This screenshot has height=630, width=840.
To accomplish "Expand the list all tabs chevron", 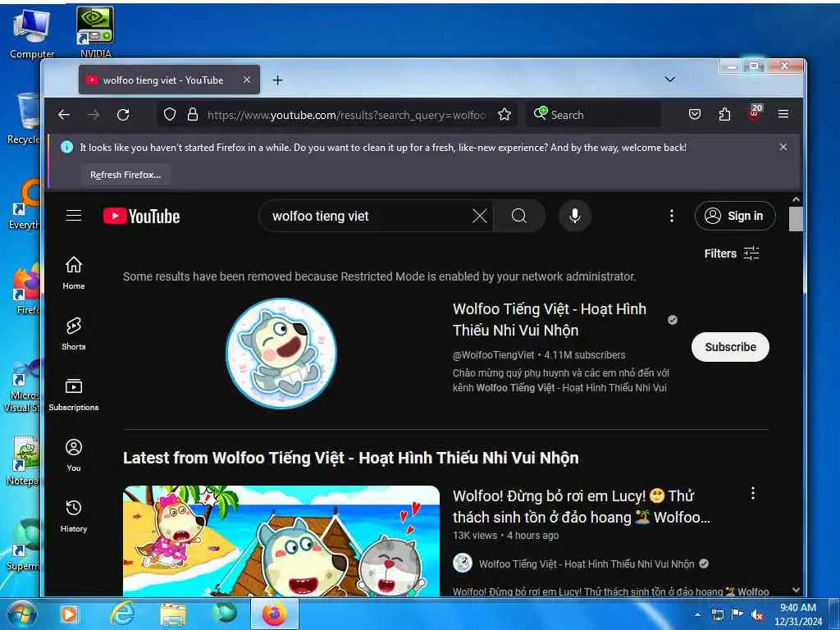I will (669, 80).
